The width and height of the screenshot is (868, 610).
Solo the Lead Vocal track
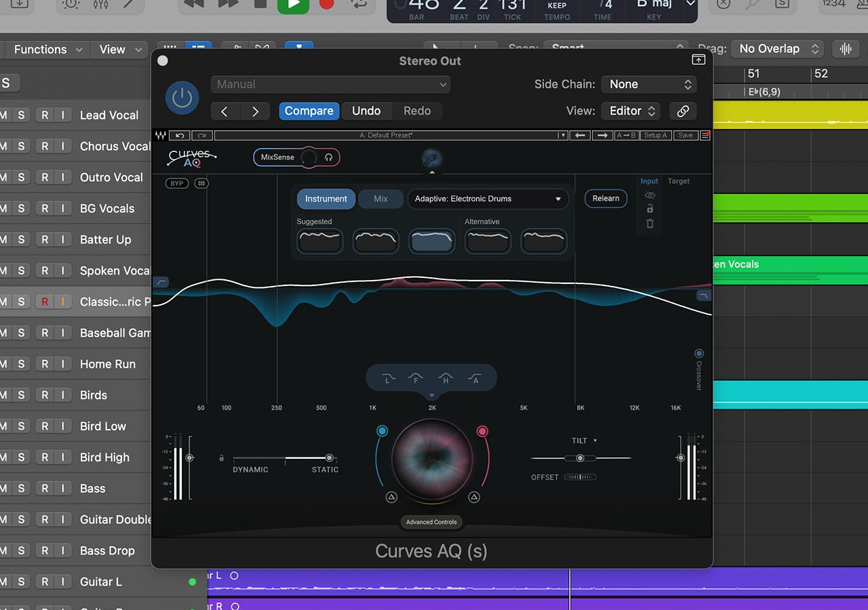(21, 115)
